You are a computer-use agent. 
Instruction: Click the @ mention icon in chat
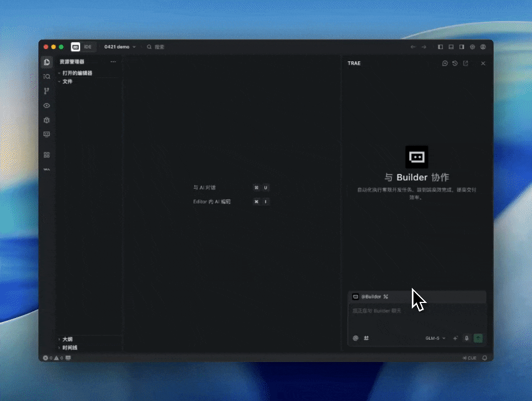coord(356,338)
